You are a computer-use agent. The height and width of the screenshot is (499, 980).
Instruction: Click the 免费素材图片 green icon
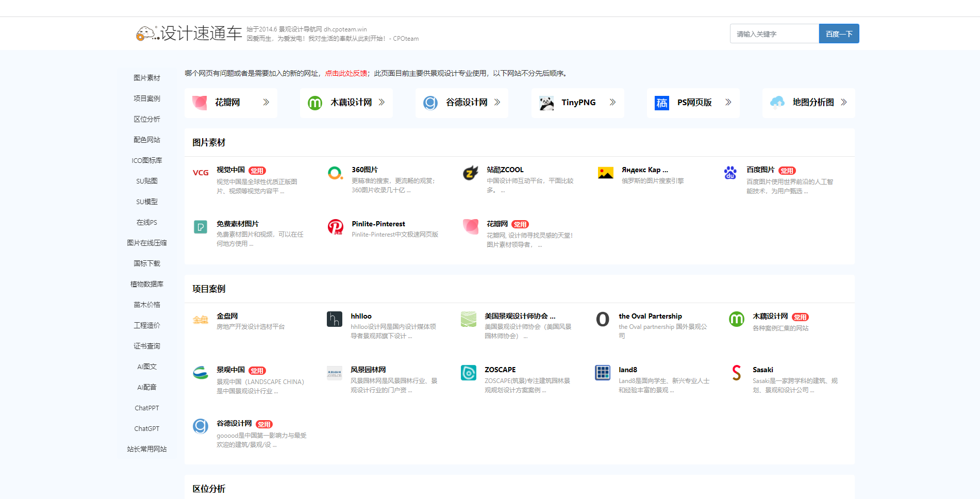[201, 227]
